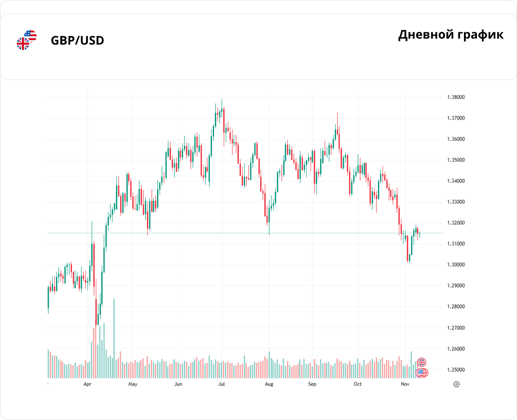Open the chart settings hexagon icon
517x420 pixels.
point(457,384)
